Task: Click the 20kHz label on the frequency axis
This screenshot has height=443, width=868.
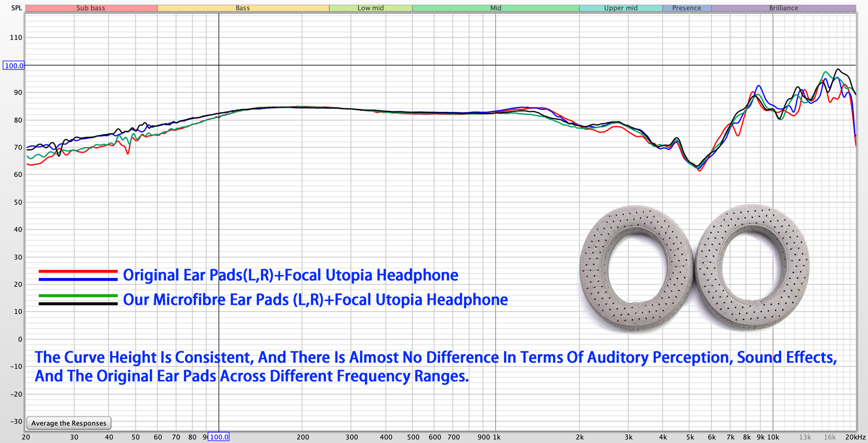Action: tap(856, 437)
